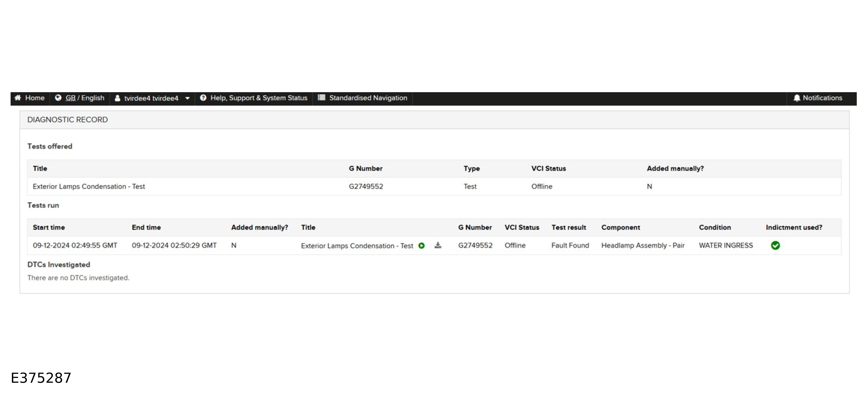Expand the tvirdee4 user dropdown arrow
Image resolution: width=868 pixels, height=393 pixels.
(188, 98)
